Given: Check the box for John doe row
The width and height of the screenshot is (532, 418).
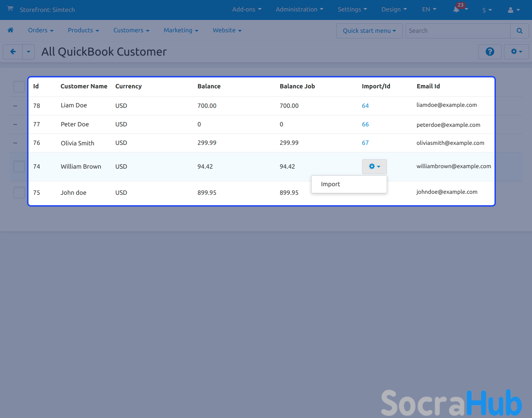Looking at the screenshot, I should coord(19,192).
